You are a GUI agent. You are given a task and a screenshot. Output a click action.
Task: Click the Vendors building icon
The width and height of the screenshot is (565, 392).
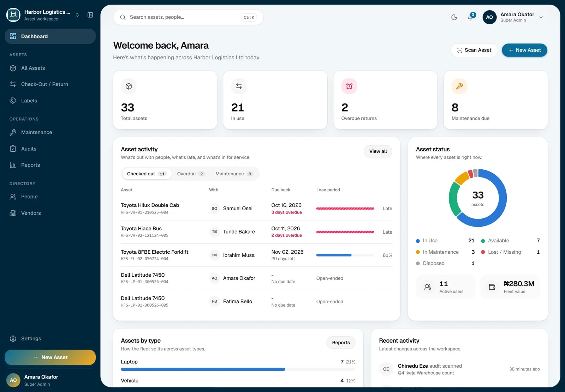click(13, 213)
